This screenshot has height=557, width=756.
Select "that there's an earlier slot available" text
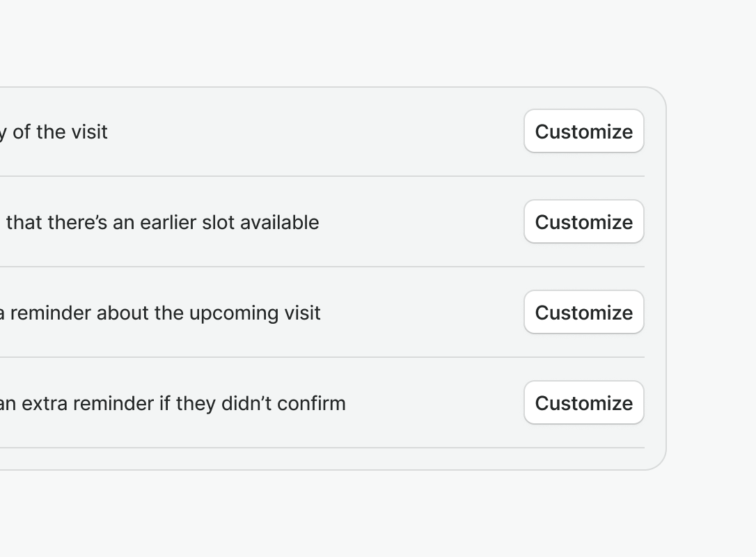click(162, 223)
